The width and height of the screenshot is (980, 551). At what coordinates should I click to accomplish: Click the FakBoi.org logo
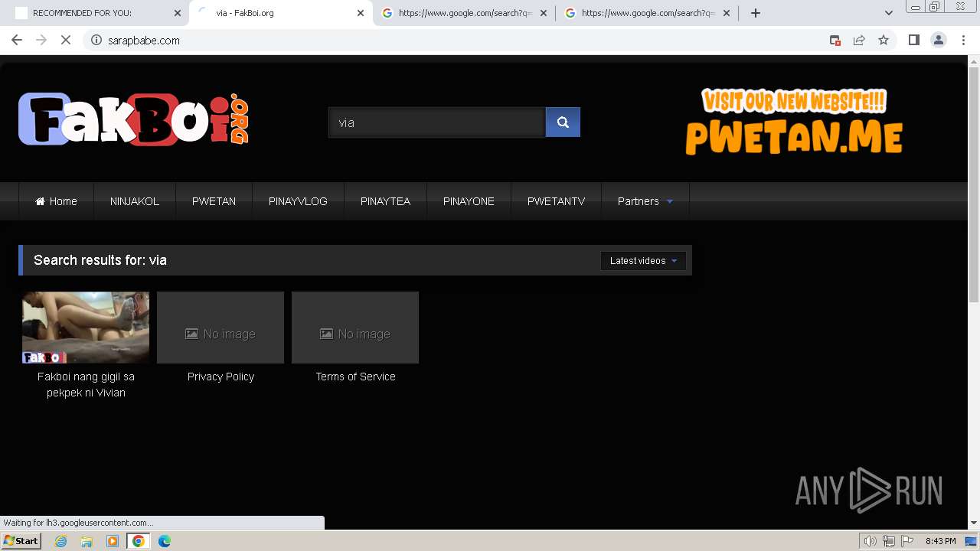tap(133, 119)
